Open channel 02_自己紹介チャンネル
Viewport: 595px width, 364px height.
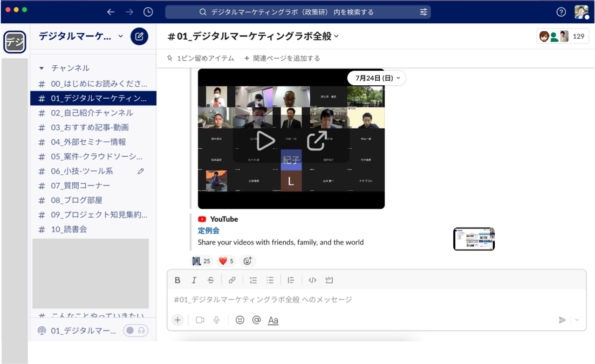(x=93, y=113)
